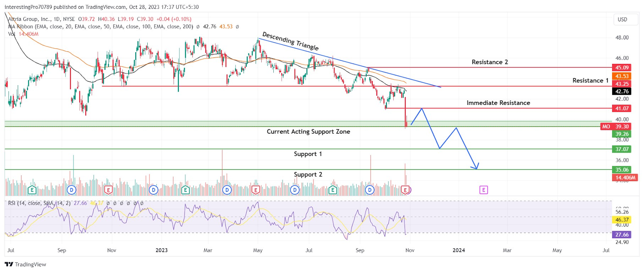The image size is (644, 272).
Task: Select the Current Acting Support Zone label
Action: [x=308, y=132]
